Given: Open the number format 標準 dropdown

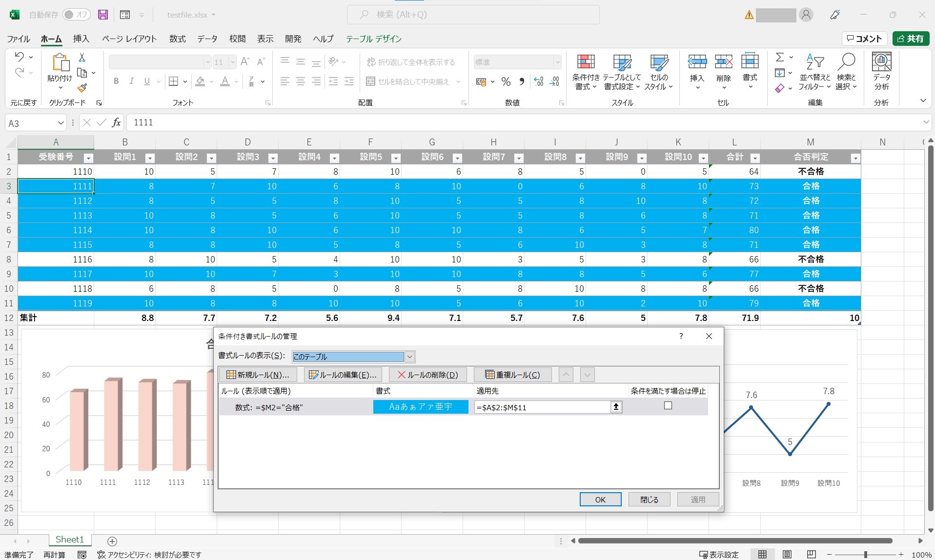Looking at the screenshot, I should click(557, 62).
